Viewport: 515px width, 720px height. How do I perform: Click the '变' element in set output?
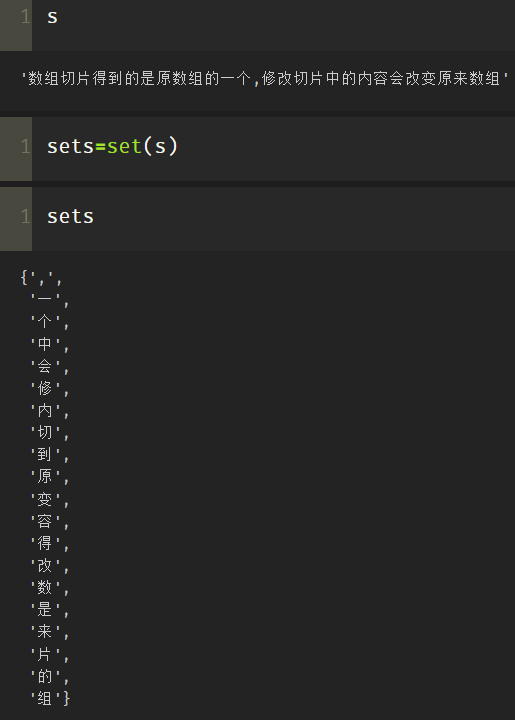pyautogui.click(x=45, y=499)
